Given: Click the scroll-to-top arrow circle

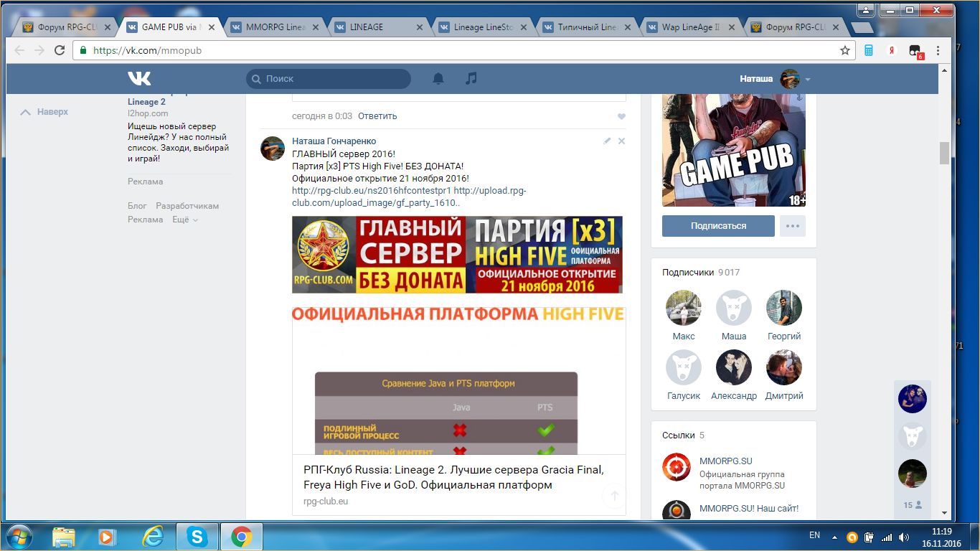Looking at the screenshot, I should coord(613,496).
